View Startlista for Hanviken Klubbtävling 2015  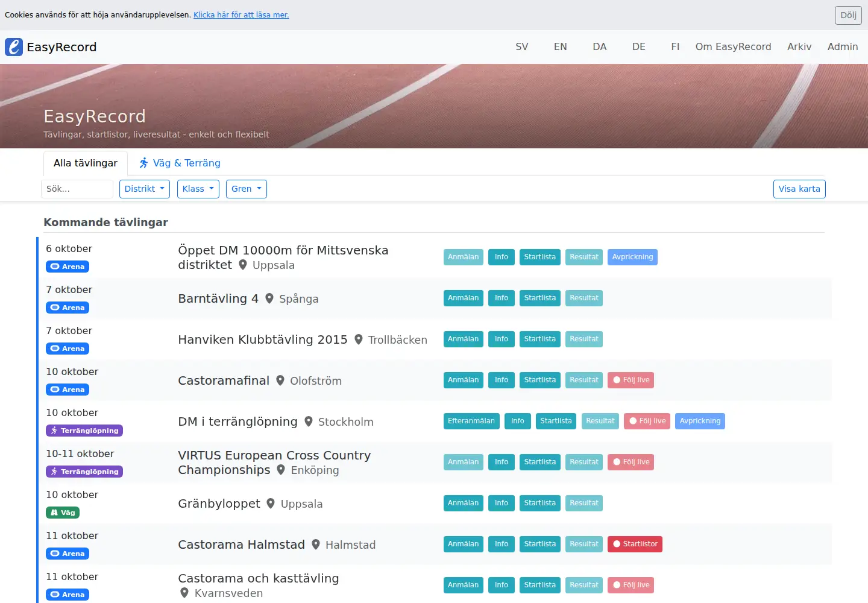click(x=540, y=339)
